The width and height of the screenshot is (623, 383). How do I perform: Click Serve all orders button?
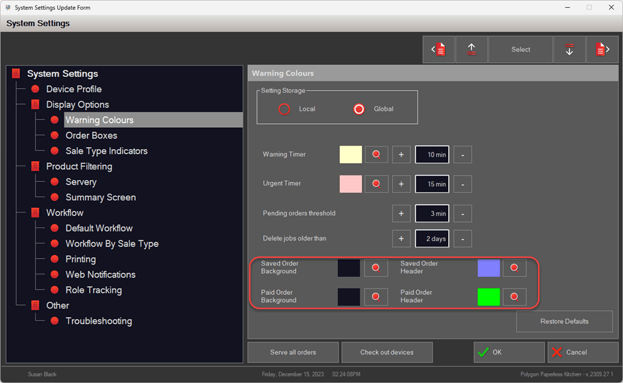(293, 352)
